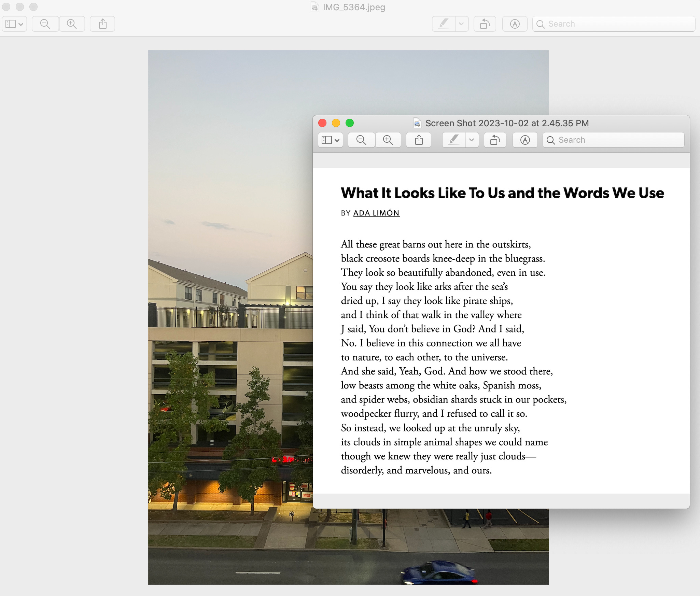The image size is (700, 596).
Task: Zoom in on IMG_5364.jpeg background window
Action: pyautogui.click(x=72, y=24)
